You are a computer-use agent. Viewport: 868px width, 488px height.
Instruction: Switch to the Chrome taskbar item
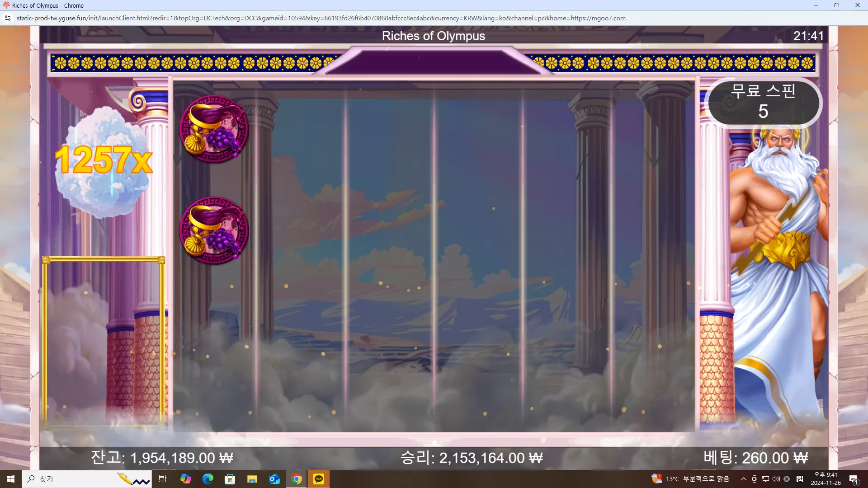[297, 479]
